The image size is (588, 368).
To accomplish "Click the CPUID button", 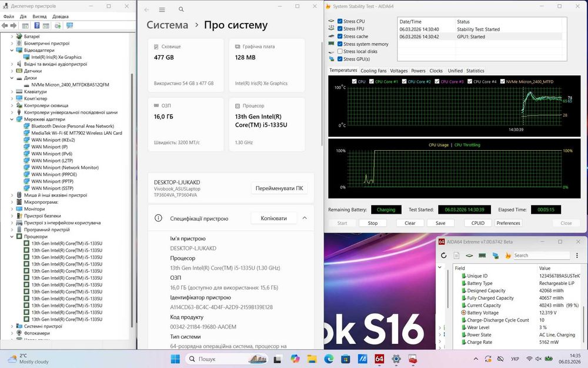I will point(477,223).
